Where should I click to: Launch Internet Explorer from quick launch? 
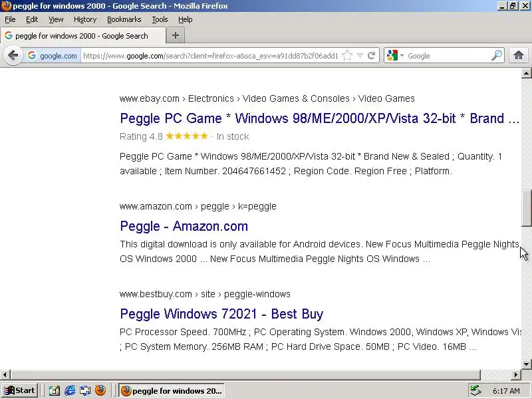(x=70, y=391)
